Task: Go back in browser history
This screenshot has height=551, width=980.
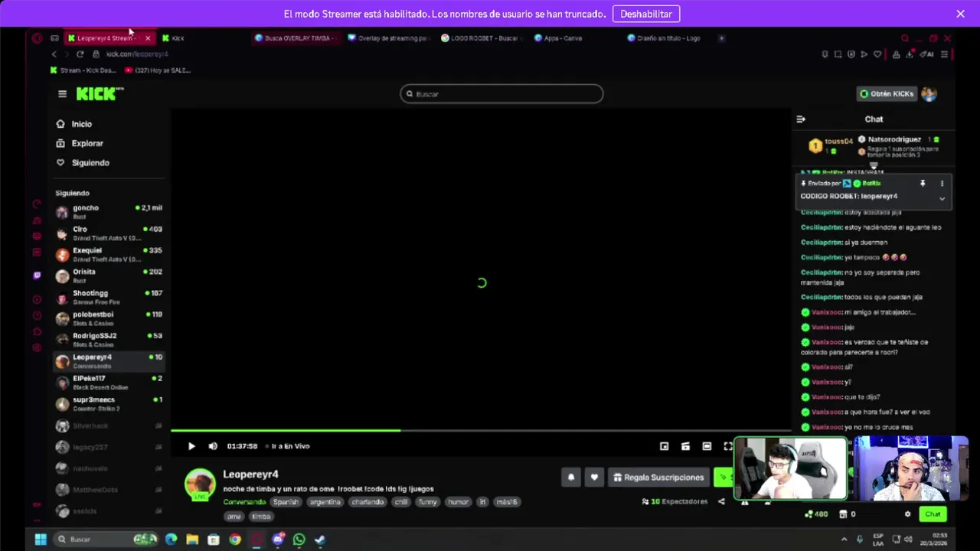Action: (x=54, y=54)
